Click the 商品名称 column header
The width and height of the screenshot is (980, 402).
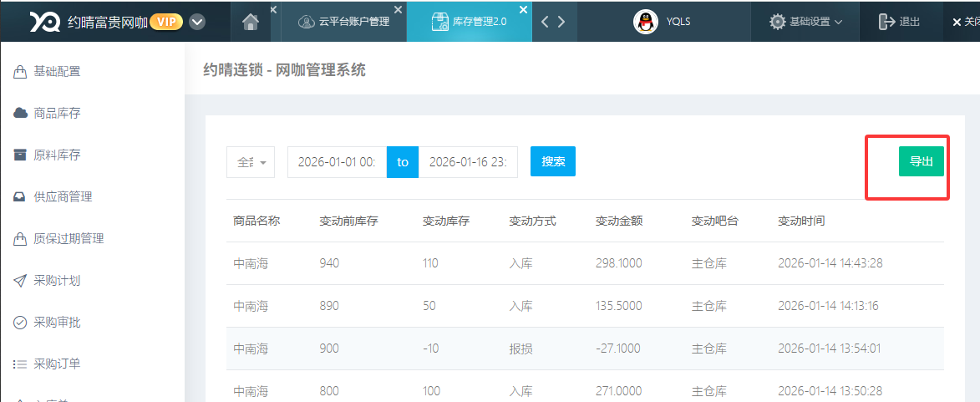(x=256, y=221)
